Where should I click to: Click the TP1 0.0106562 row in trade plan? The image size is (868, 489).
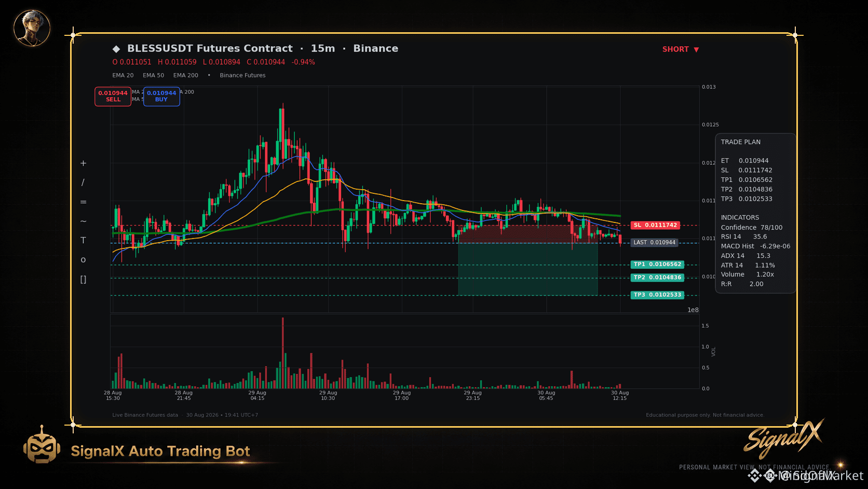[x=747, y=180]
